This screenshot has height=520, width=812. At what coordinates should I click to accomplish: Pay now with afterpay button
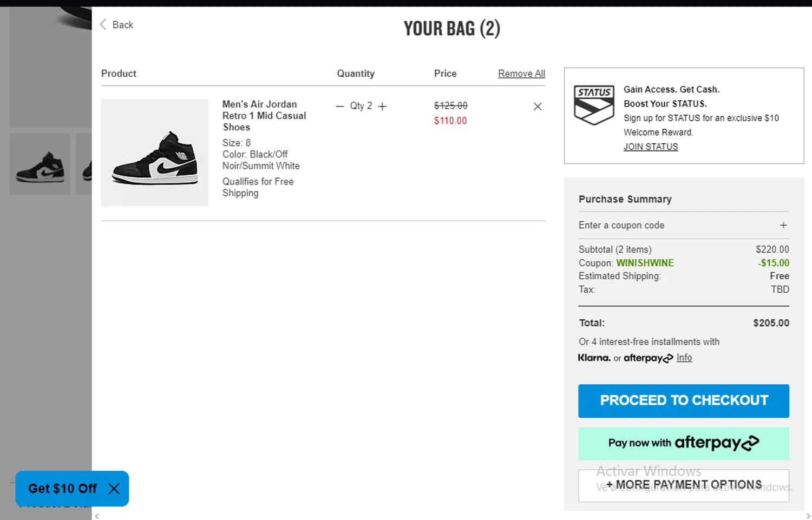684,443
